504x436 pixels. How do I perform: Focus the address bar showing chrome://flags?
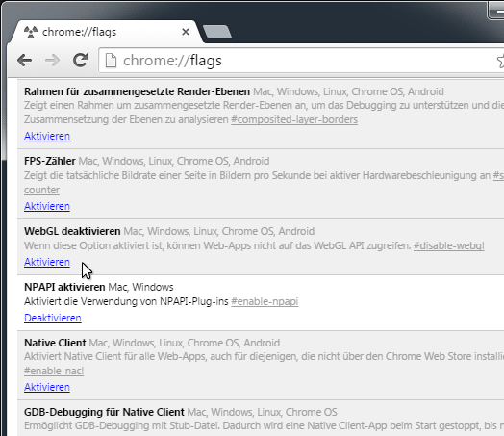tap(302, 61)
